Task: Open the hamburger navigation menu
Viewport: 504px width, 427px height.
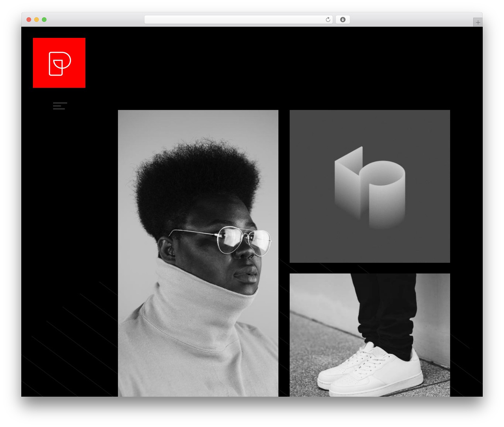Action: [x=60, y=106]
